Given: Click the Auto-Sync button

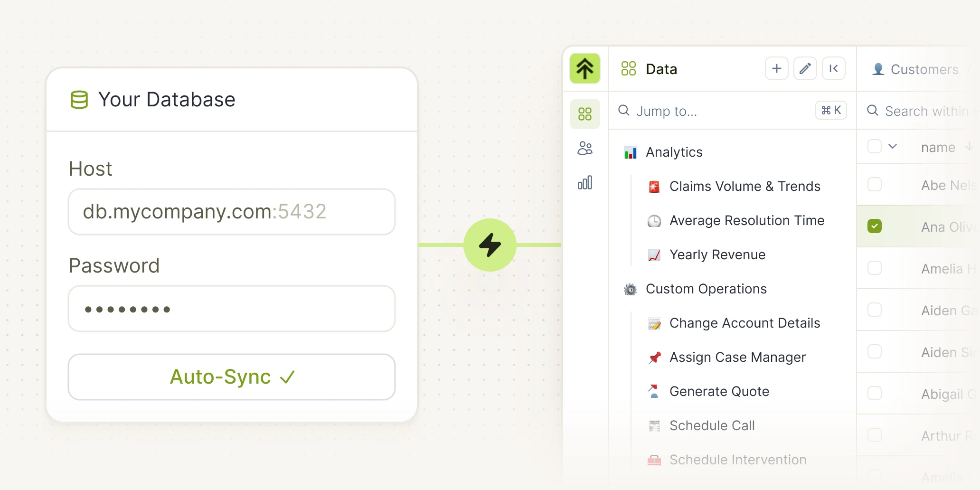Looking at the screenshot, I should point(231,377).
